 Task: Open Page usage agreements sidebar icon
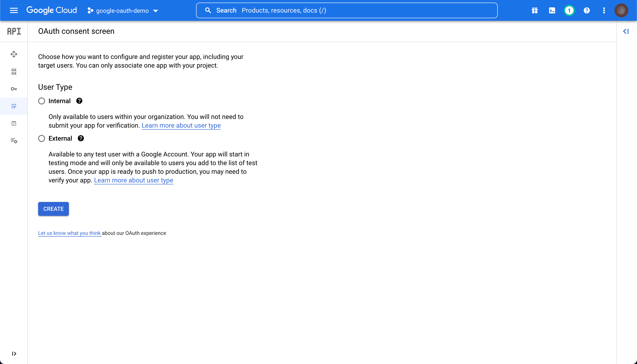[x=14, y=141]
